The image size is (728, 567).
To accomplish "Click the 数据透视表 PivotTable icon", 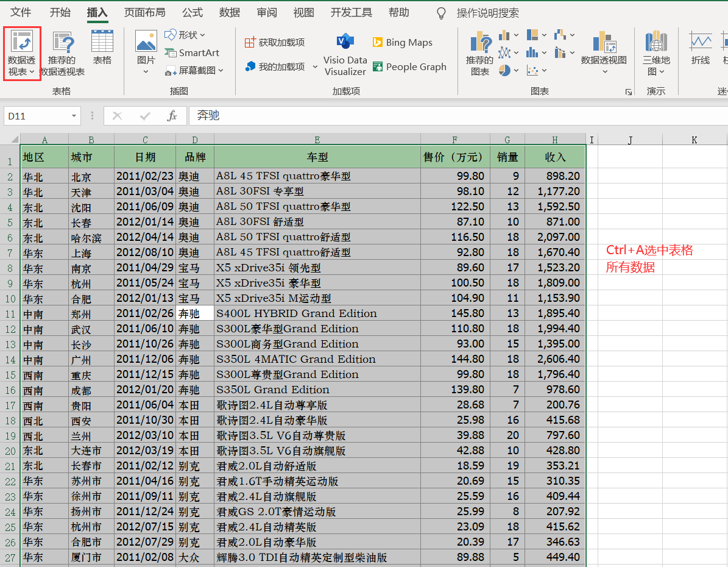I will pyautogui.click(x=22, y=42).
